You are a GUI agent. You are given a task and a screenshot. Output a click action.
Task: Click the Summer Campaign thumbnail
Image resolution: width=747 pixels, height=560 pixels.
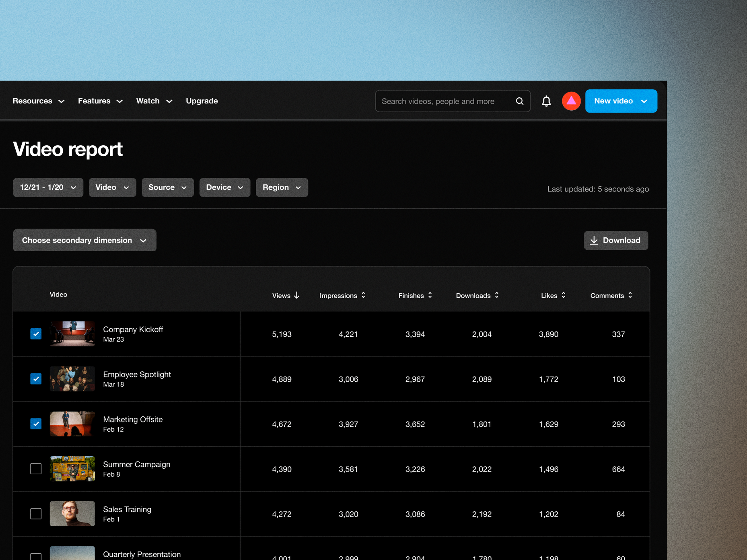pyautogui.click(x=72, y=469)
